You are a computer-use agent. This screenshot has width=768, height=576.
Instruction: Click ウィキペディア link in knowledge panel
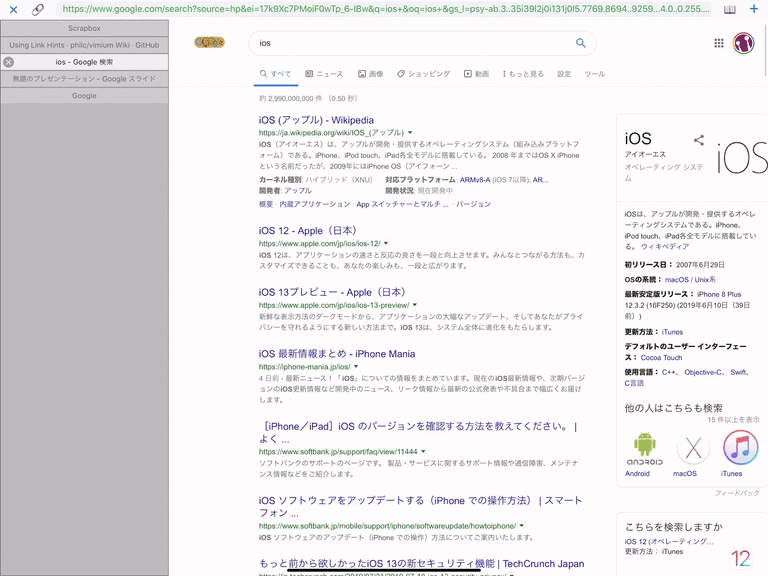[665, 247]
